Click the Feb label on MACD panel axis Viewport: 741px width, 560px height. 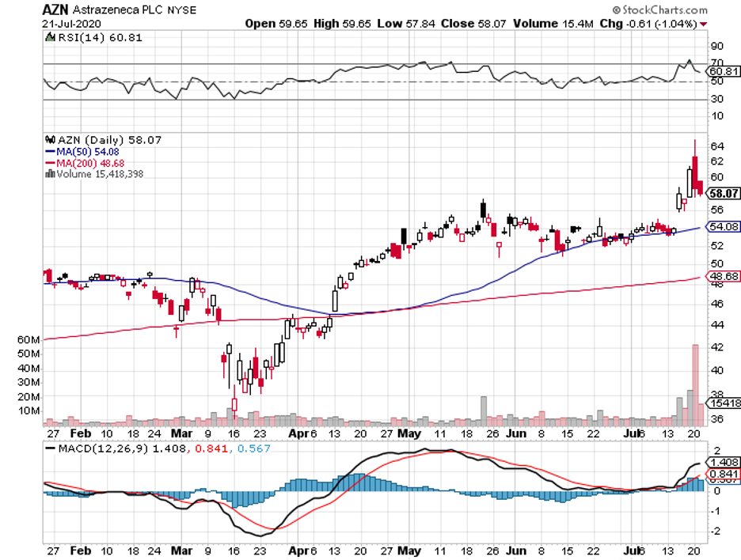(80, 551)
